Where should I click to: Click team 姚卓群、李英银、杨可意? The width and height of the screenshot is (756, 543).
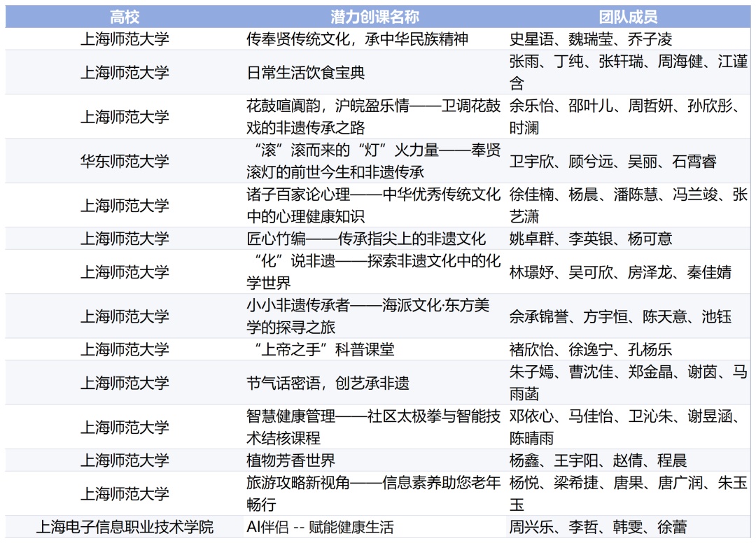(x=591, y=239)
